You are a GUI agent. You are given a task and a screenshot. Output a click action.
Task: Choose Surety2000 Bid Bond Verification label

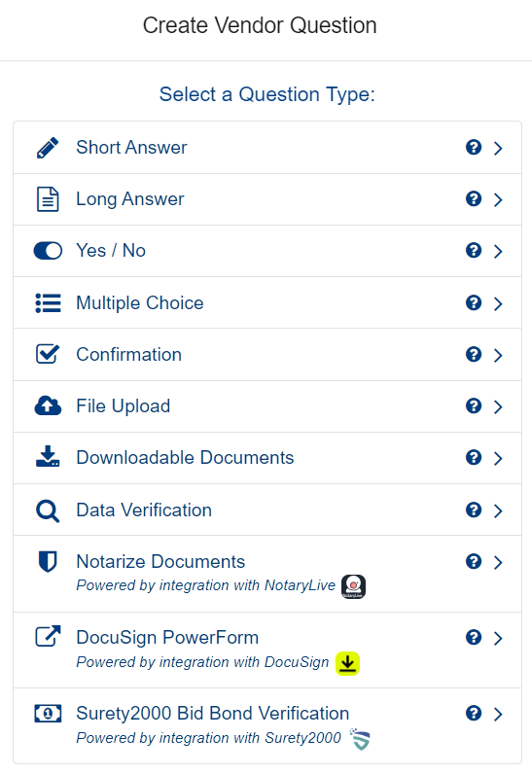click(x=213, y=714)
